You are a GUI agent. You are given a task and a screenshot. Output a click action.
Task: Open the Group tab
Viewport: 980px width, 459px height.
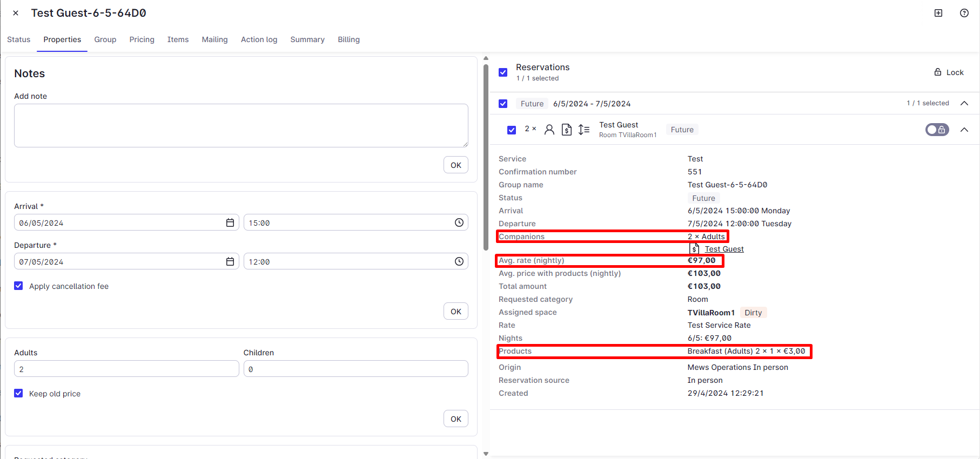point(105,39)
